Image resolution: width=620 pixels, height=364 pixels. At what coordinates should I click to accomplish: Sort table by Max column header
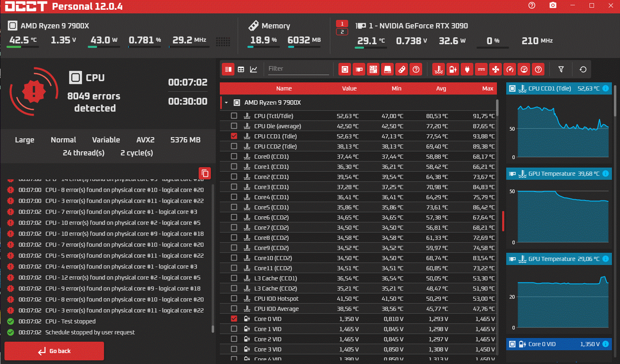pos(488,88)
